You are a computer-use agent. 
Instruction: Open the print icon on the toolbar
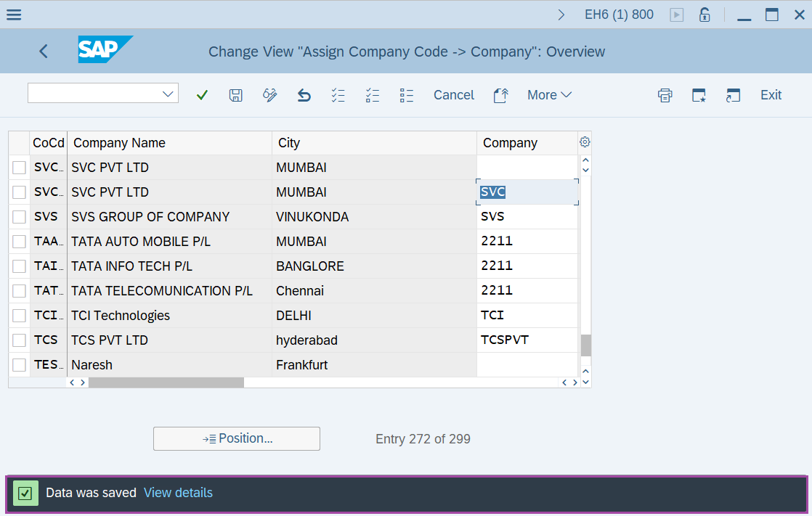(665, 94)
